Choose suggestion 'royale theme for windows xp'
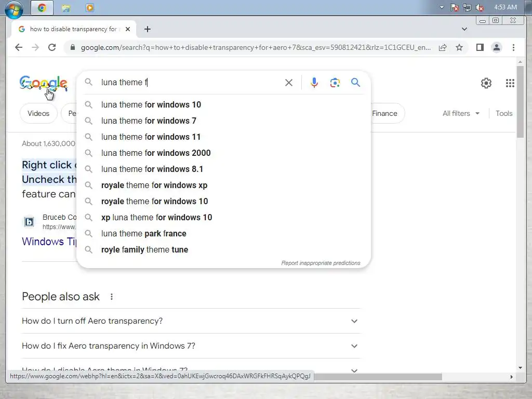 coord(223,185)
